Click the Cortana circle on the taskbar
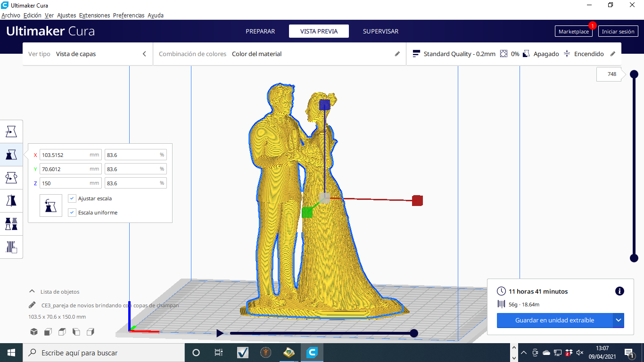644x362 pixels. pos(196,353)
